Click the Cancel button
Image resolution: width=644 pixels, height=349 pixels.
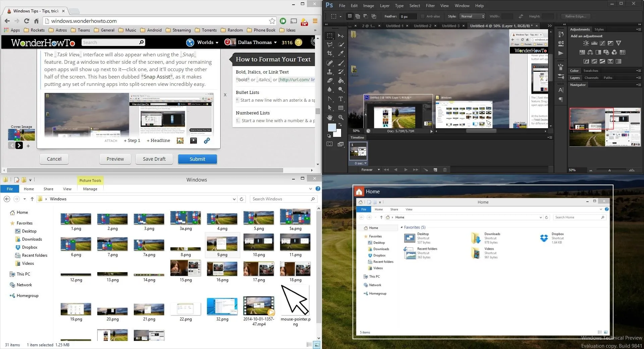coord(54,159)
